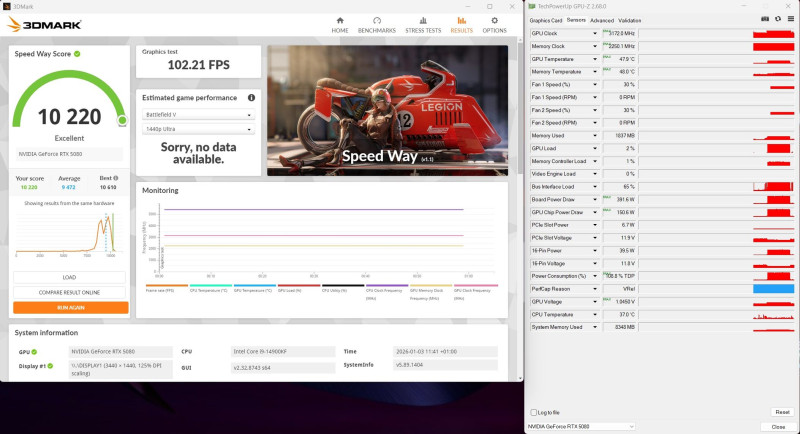Click the info icon beside Estimated game performance
This screenshot has width=800, height=434.
pyautogui.click(x=251, y=97)
